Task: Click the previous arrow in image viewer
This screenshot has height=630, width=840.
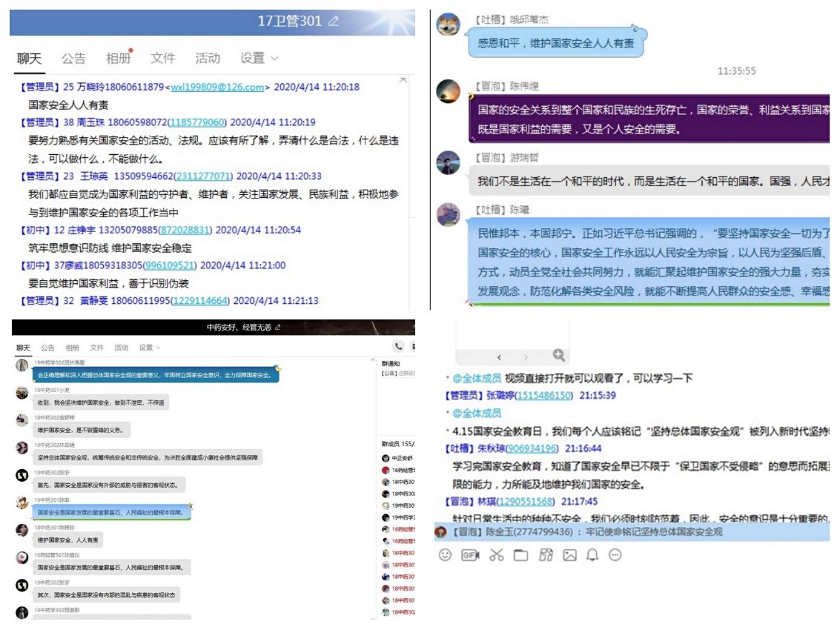Action: coord(500,357)
